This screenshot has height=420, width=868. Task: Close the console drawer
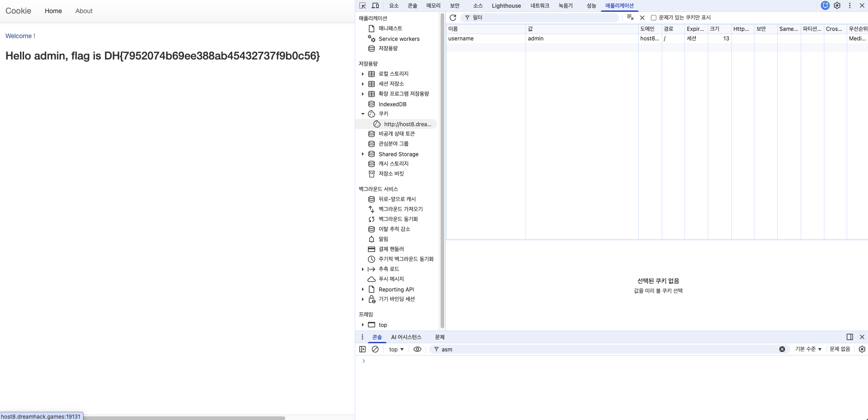862,337
